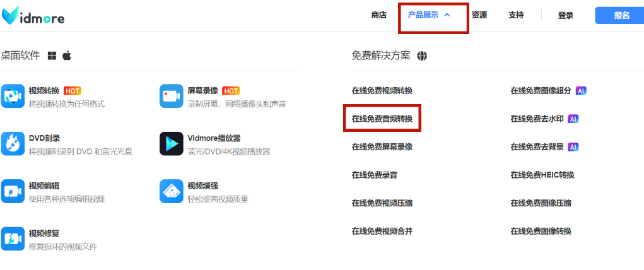This screenshot has width=644, height=270.
Task: Open the 支持 menu
Action: (516, 15)
